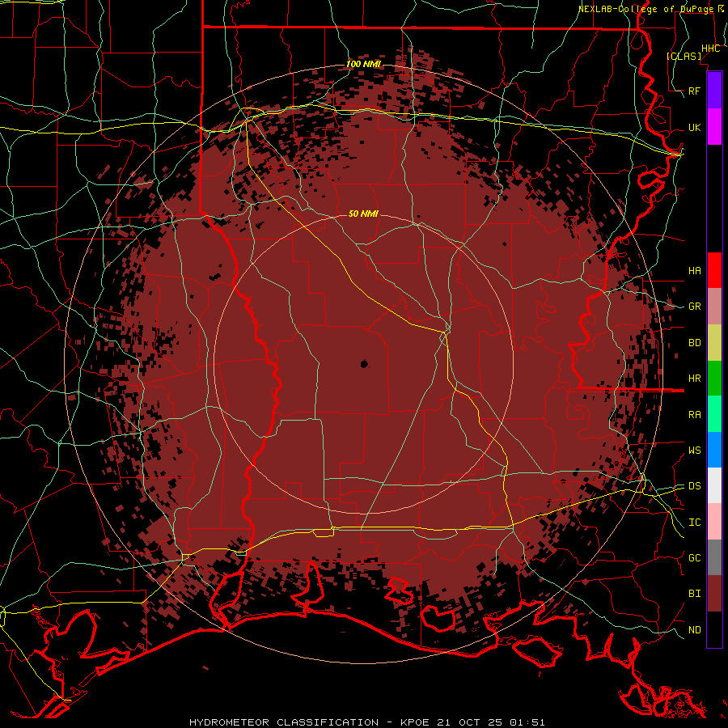
Task: Click the UK legend label
Action: point(694,127)
